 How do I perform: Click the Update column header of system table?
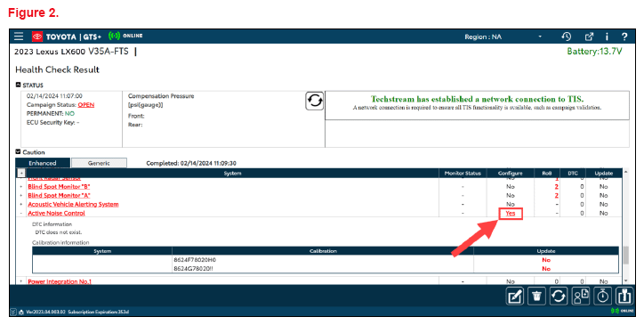(603, 174)
